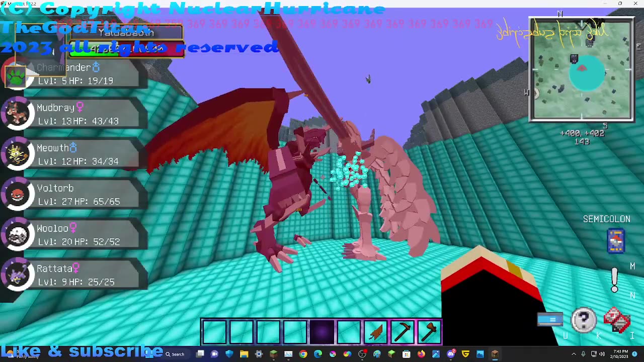Show hidden system tray icons
The image size is (644, 362).
(x=574, y=354)
